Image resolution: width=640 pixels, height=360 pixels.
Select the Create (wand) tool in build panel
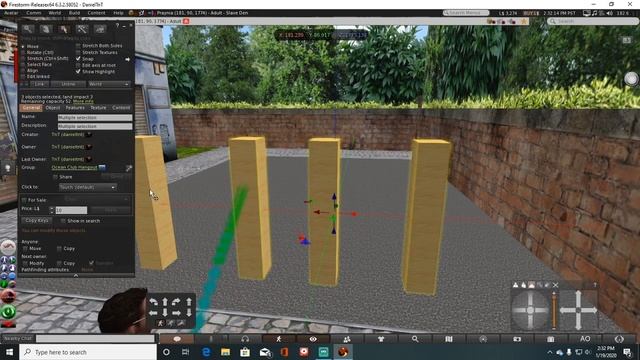click(x=82, y=29)
